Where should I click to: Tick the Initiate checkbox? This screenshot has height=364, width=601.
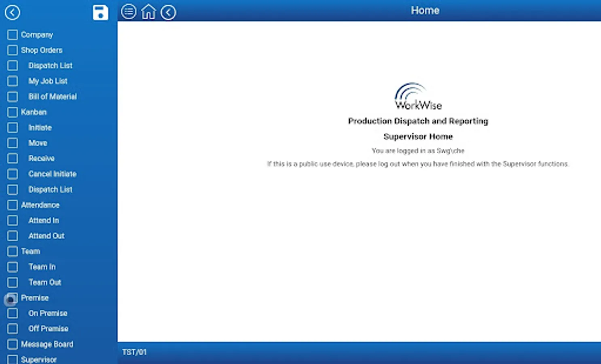pyautogui.click(x=13, y=127)
